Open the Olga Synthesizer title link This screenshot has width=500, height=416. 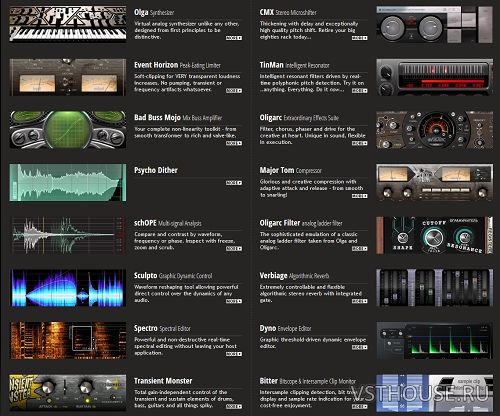(x=154, y=13)
